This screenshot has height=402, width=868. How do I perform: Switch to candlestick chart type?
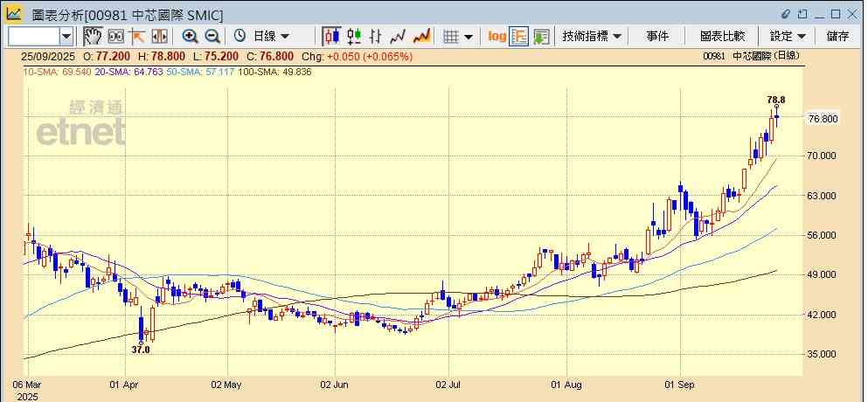point(332,37)
